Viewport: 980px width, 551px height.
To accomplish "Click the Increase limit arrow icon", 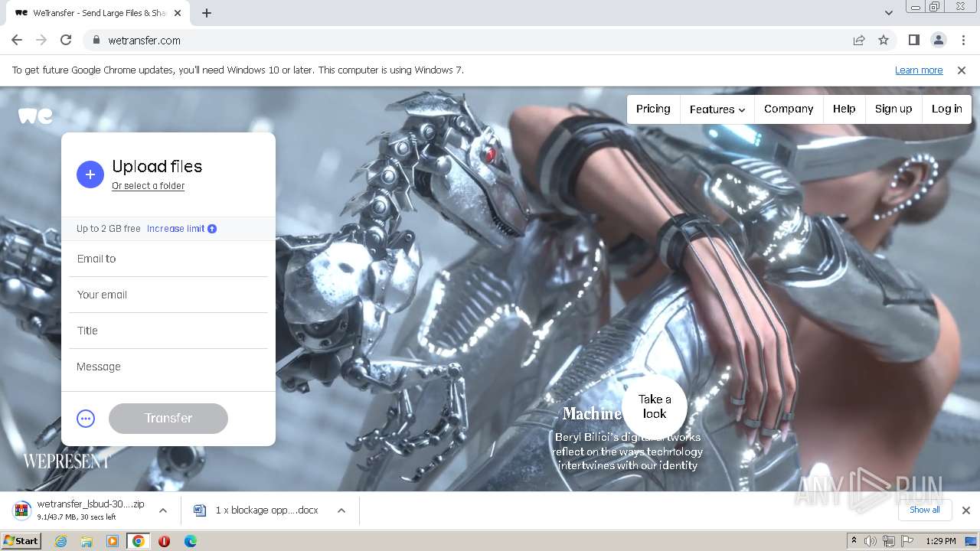I will (x=212, y=229).
